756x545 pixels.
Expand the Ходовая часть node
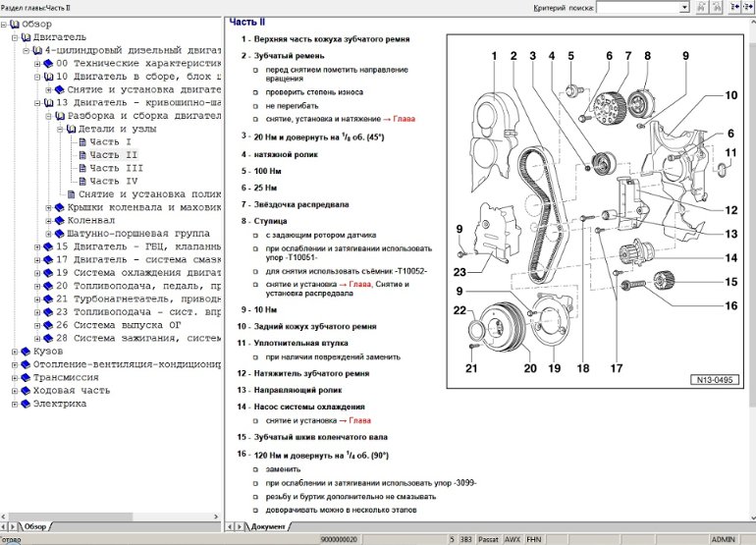point(15,391)
